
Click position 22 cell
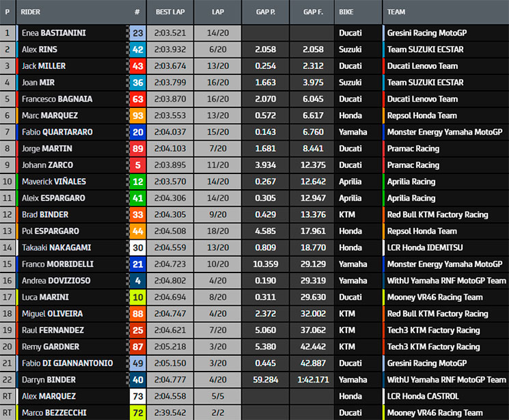coord(7,380)
